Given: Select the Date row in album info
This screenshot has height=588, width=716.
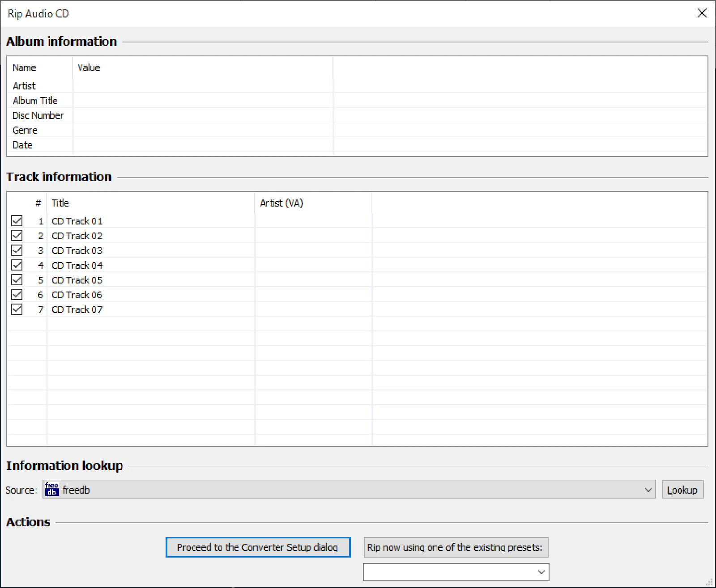Looking at the screenshot, I should tap(22, 145).
